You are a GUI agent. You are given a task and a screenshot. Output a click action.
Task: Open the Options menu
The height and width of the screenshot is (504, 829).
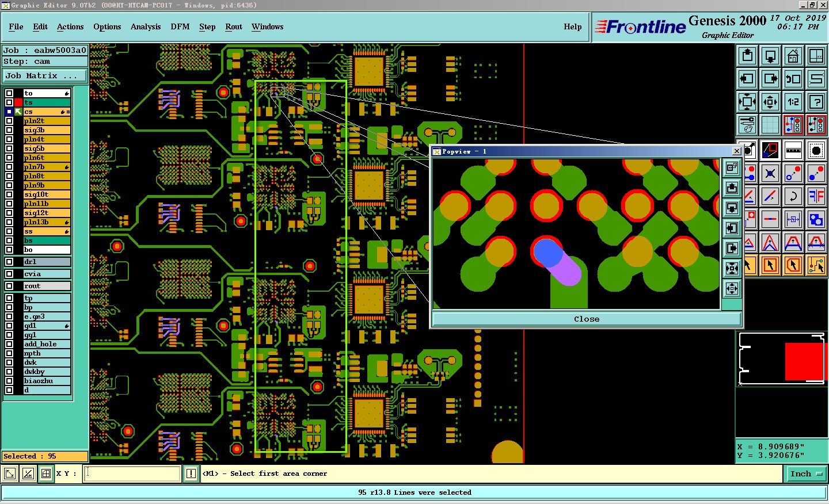(x=107, y=27)
